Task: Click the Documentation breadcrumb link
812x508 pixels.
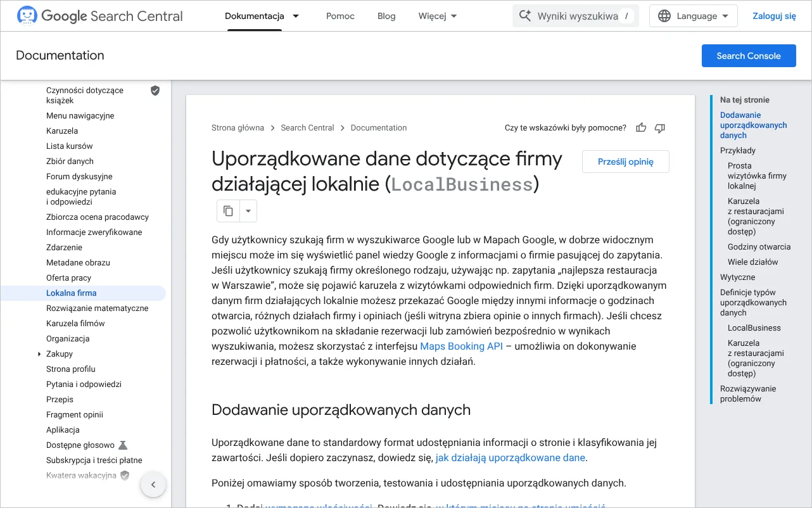Action: click(379, 128)
